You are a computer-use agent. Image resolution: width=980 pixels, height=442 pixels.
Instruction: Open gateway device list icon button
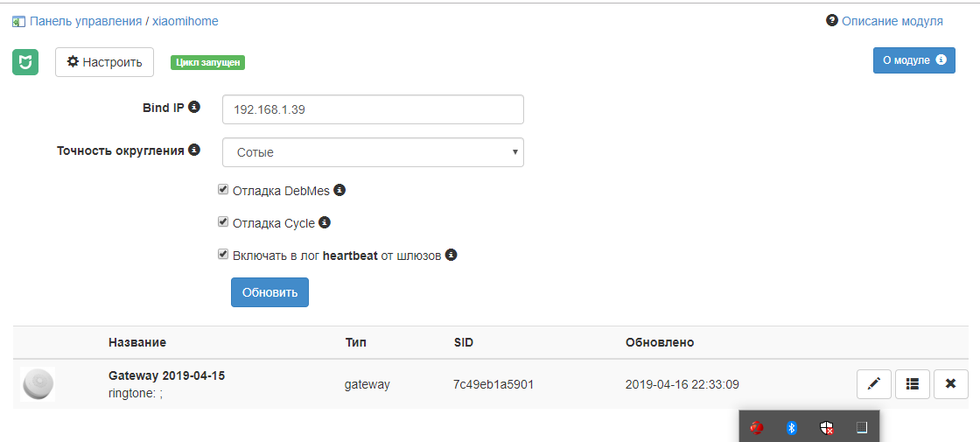tap(913, 383)
